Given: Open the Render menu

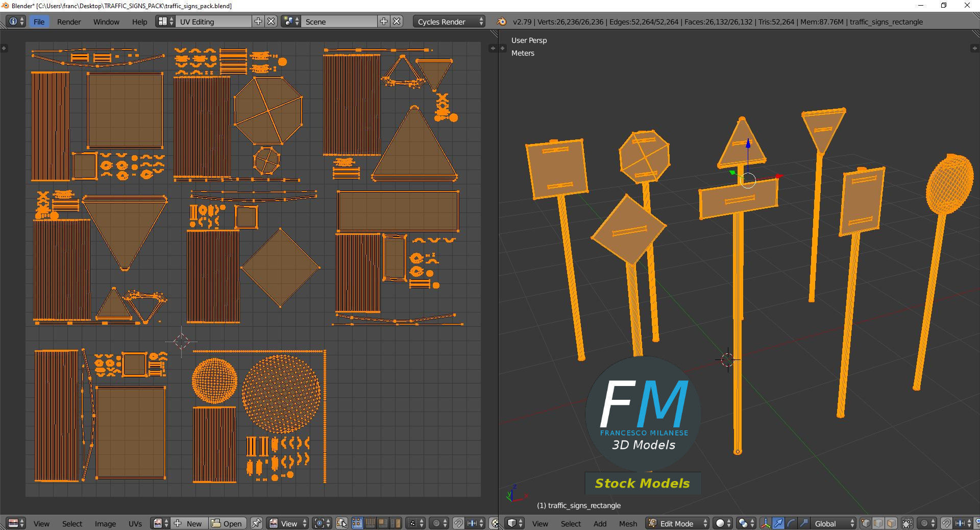Looking at the screenshot, I should [x=69, y=21].
